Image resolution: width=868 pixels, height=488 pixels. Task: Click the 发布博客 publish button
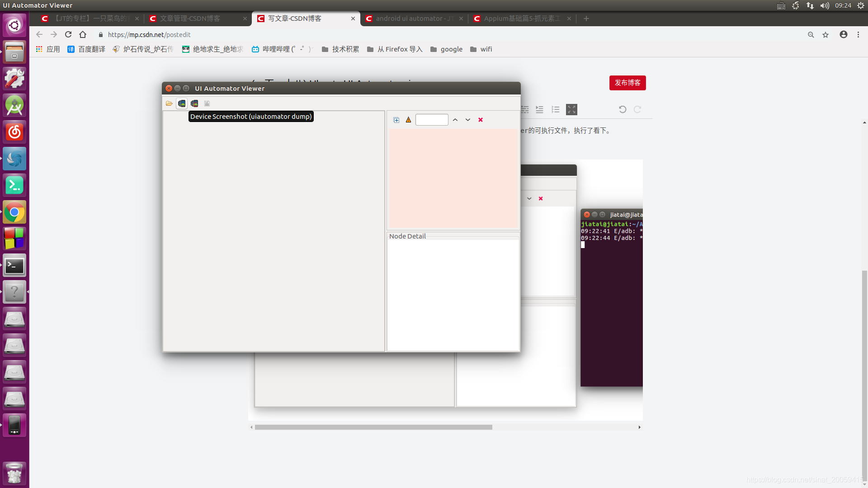627,83
